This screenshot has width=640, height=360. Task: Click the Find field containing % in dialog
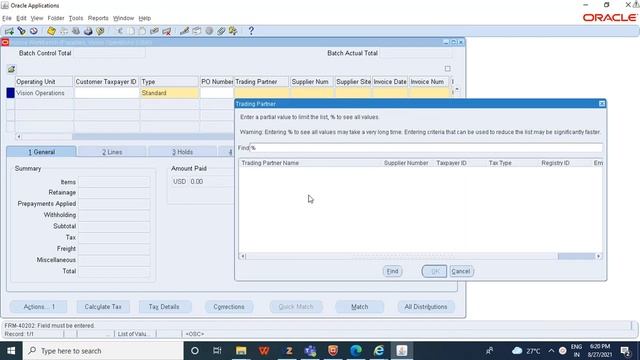pos(426,148)
